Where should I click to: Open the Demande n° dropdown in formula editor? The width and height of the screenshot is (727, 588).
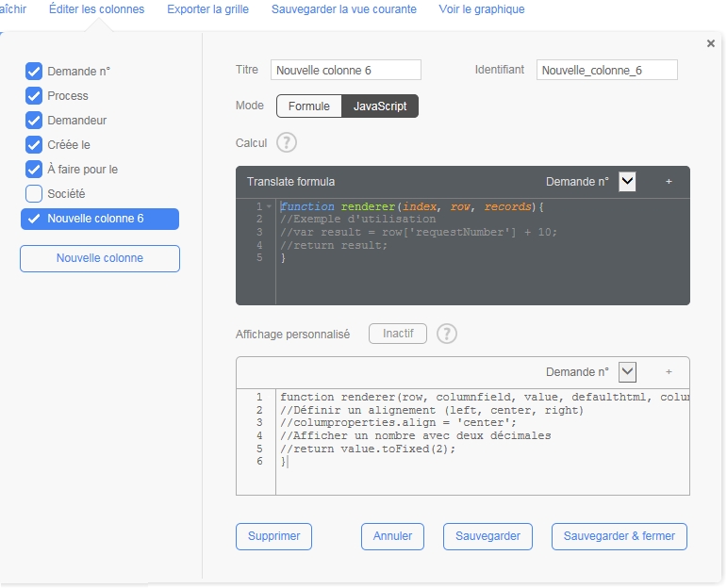coord(628,182)
